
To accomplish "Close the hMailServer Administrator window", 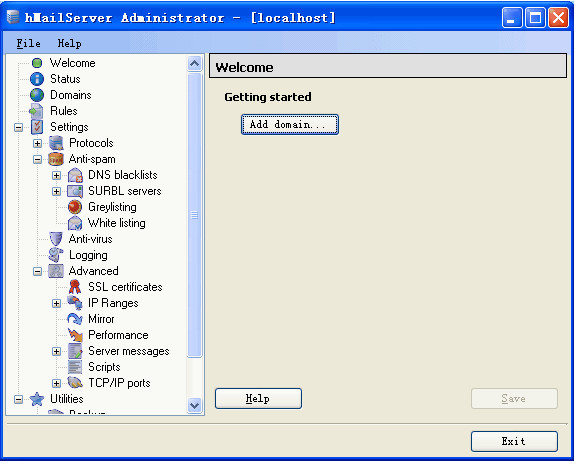I will (x=558, y=17).
